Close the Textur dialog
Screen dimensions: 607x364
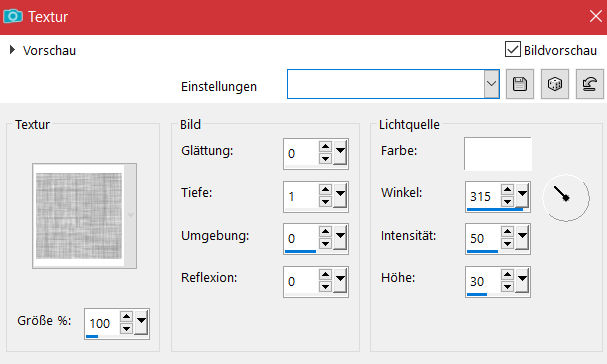[x=596, y=16]
